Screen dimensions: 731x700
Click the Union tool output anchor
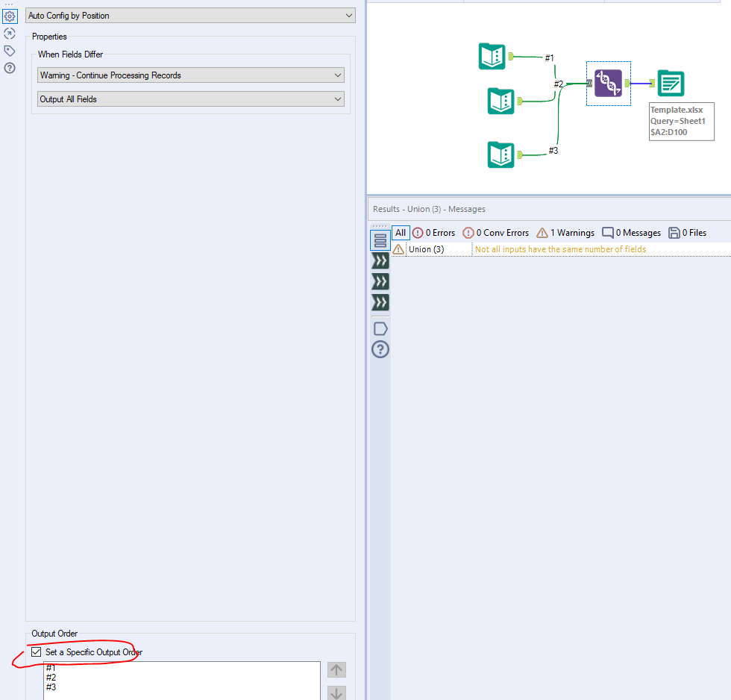627,83
